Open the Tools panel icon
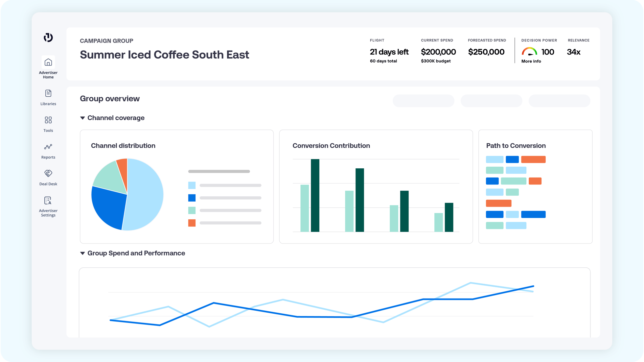 tap(48, 120)
